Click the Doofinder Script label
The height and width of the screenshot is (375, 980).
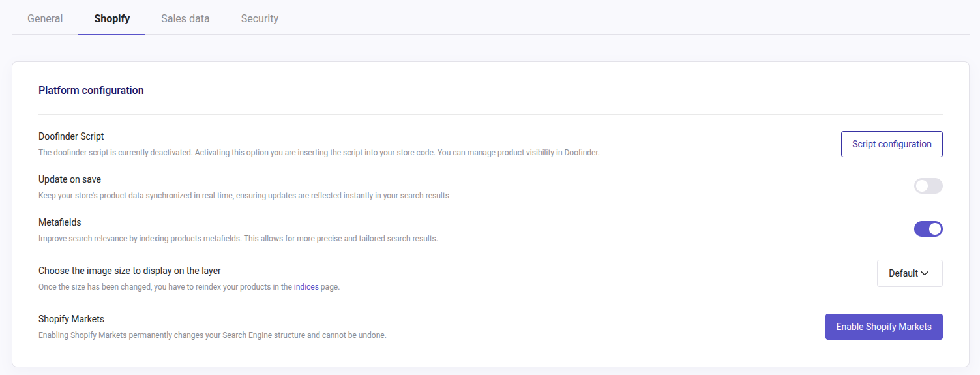[x=71, y=136]
